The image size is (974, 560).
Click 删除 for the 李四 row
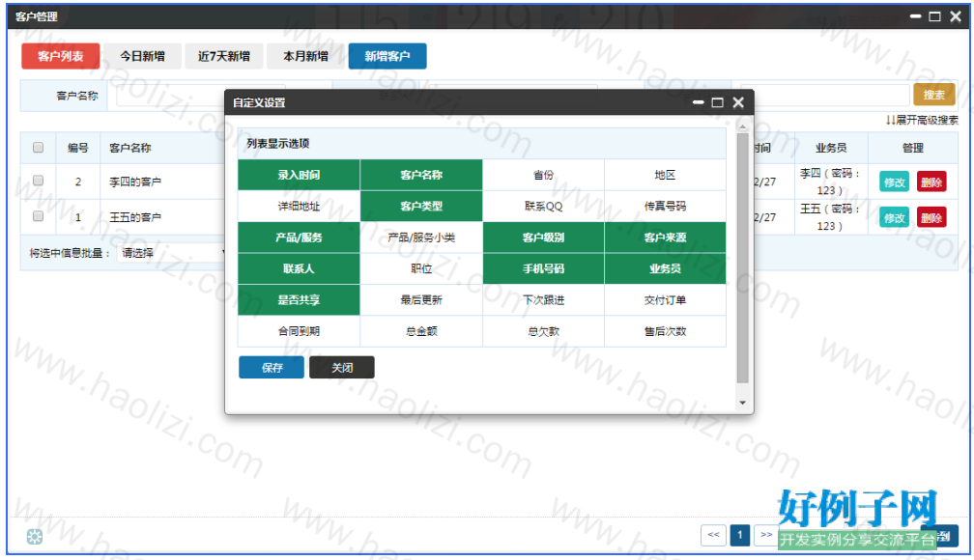[931, 182]
